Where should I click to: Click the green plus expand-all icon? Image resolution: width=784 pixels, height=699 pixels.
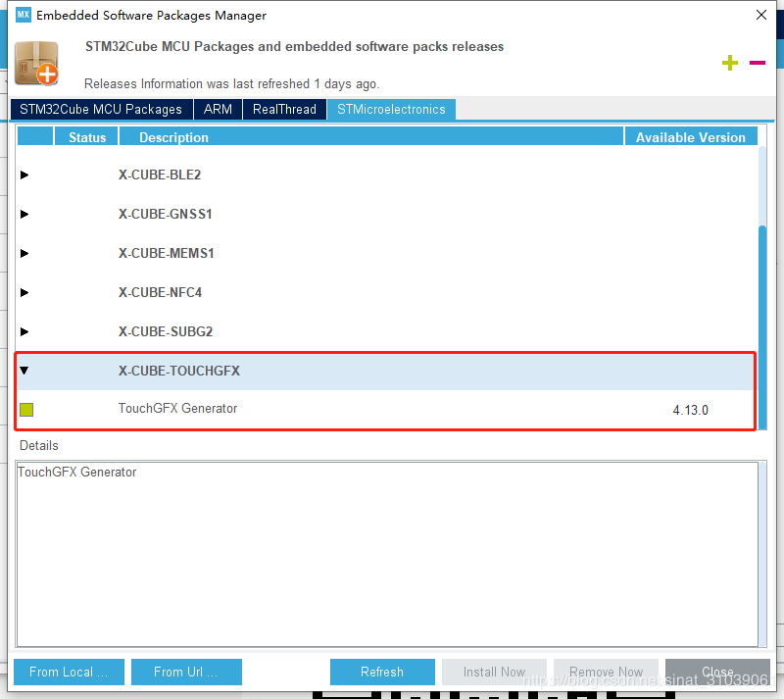point(730,63)
